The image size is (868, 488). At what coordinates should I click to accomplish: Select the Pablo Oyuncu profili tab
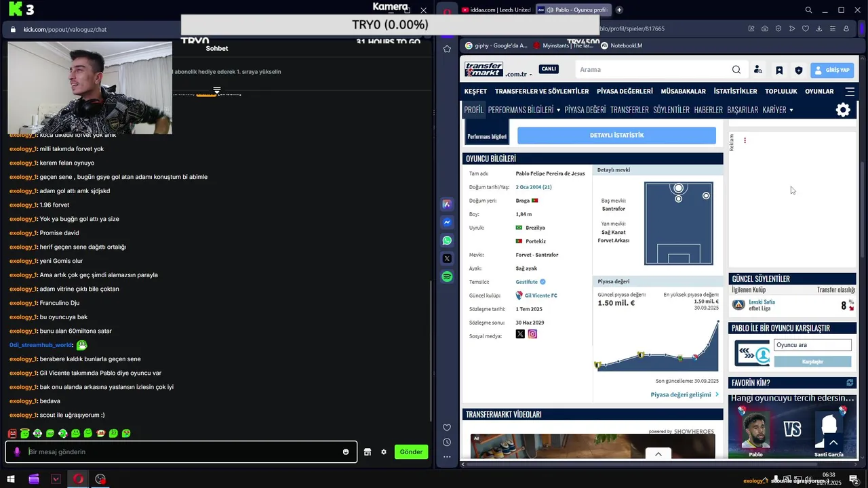(573, 10)
